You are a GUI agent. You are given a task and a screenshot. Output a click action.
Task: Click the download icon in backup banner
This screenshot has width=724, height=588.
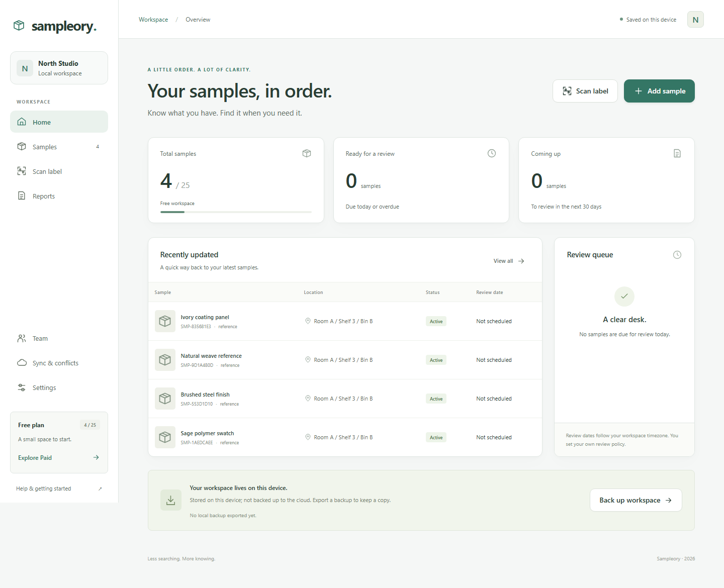[x=171, y=500]
